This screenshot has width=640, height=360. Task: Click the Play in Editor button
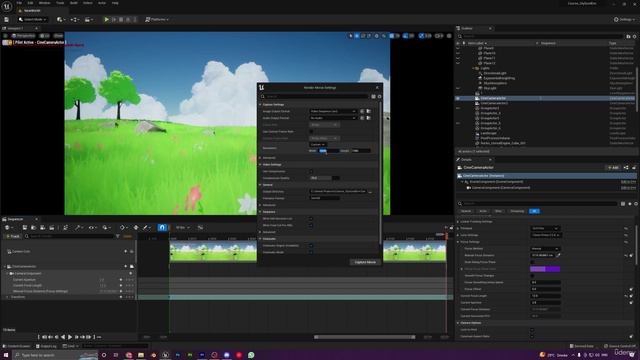[107, 19]
